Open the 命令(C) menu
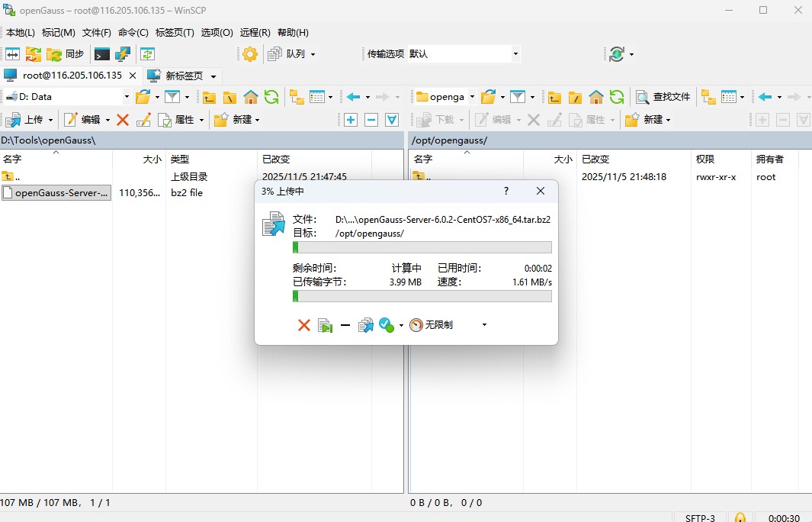Screen dimensions: 812x522 pyautogui.click(x=133, y=33)
